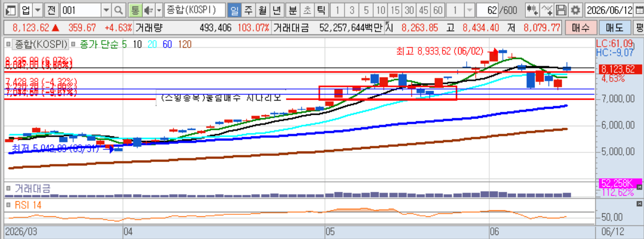The width and height of the screenshot is (644, 239).
Task: Choose the 5 interval button
Action: pyautogui.click(x=367, y=10)
